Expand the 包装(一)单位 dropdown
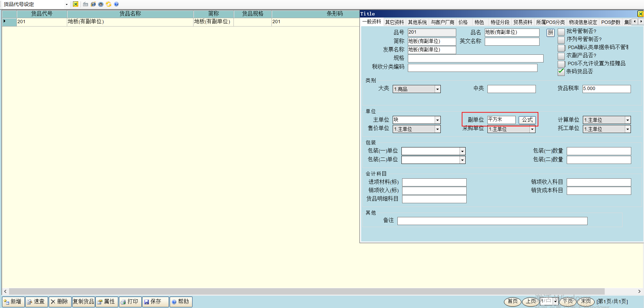The width and height of the screenshot is (644, 308). click(x=462, y=151)
